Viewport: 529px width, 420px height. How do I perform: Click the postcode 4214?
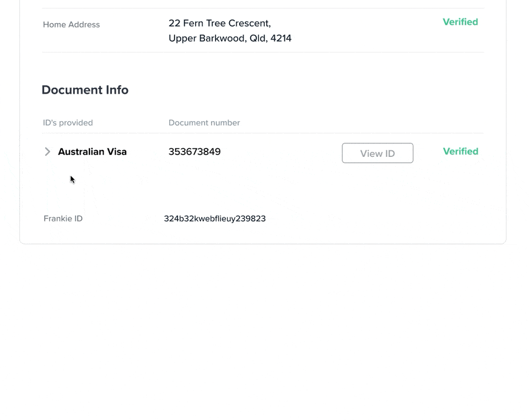(x=281, y=39)
